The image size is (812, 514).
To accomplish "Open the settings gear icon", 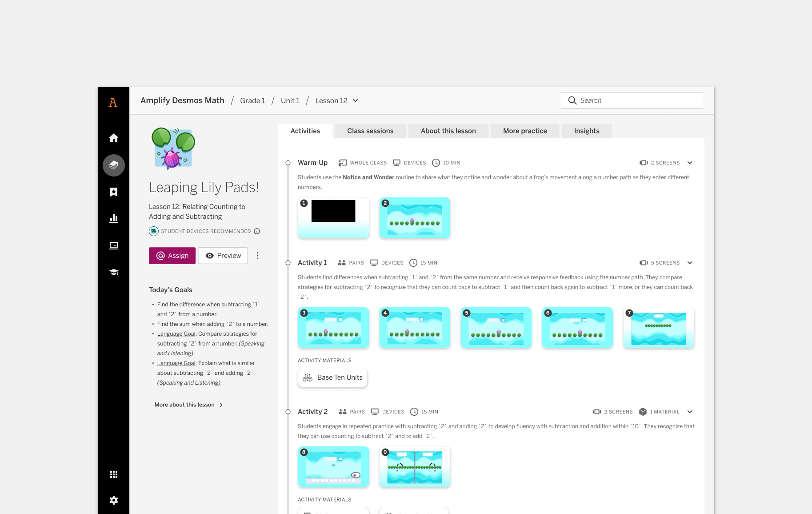I will coord(114,500).
